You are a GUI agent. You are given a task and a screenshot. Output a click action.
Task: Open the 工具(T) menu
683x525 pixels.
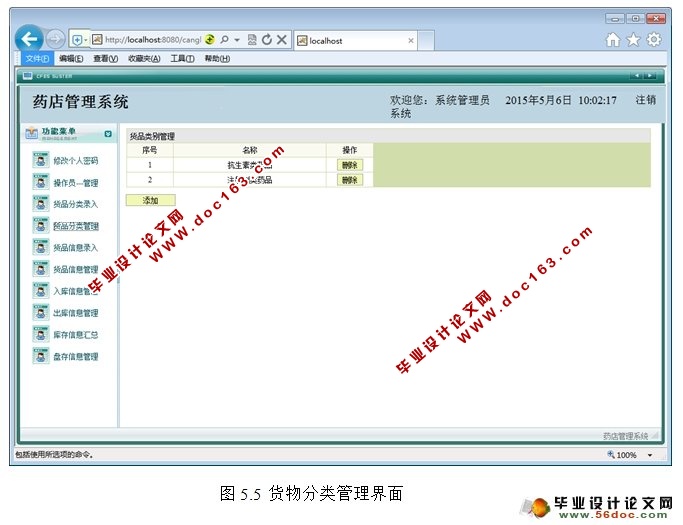[182, 58]
